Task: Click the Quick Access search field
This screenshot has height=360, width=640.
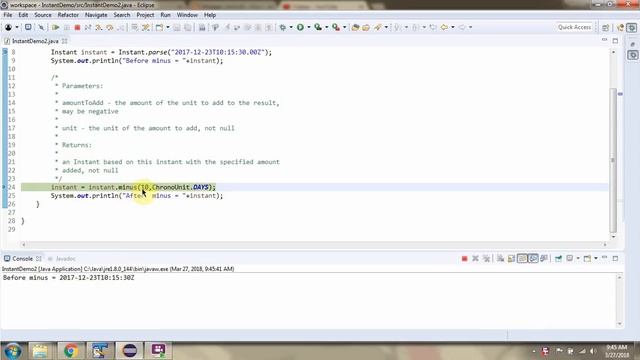Action: pyautogui.click(x=574, y=27)
